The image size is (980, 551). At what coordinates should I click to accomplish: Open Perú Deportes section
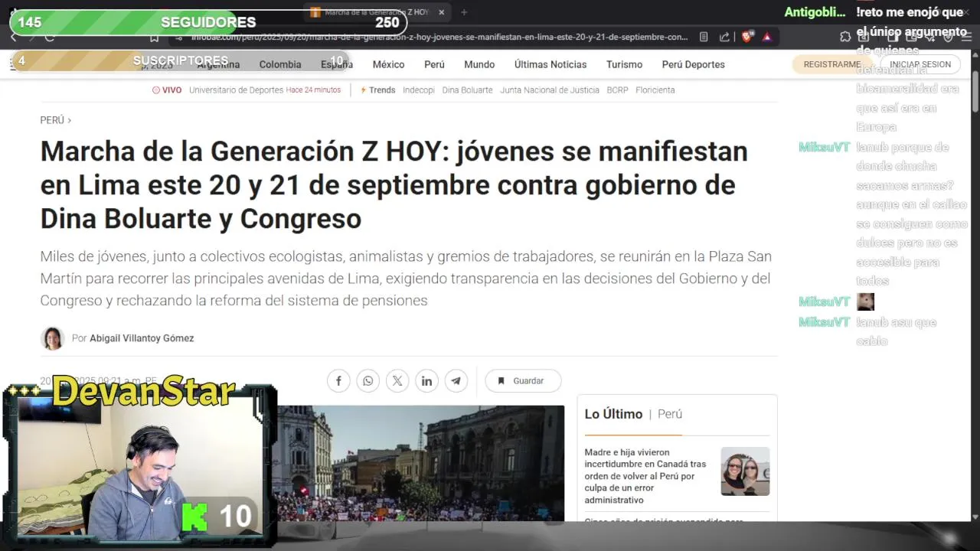pos(693,64)
